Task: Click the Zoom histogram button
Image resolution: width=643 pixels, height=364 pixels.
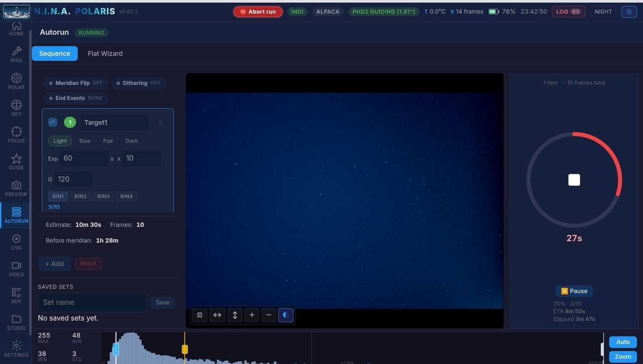Action: click(x=623, y=357)
